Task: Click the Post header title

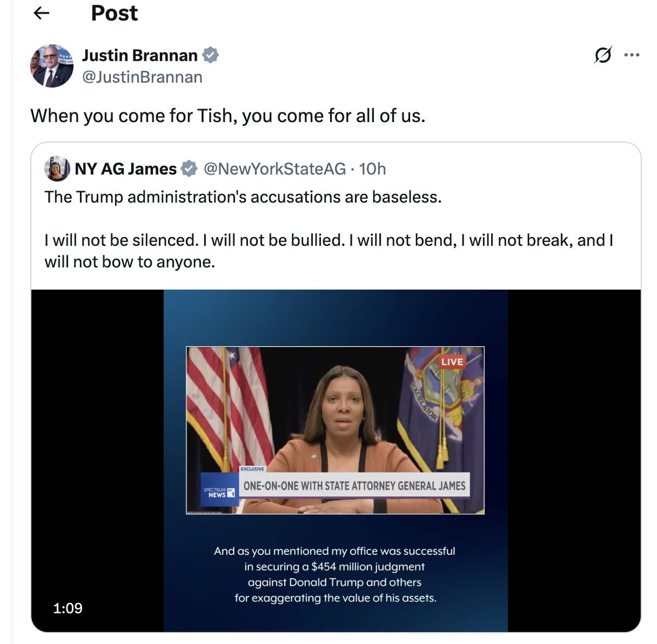Action: click(x=114, y=13)
